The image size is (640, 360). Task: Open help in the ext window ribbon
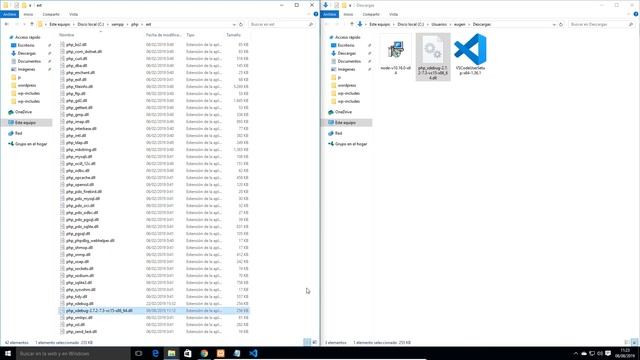click(316, 14)
